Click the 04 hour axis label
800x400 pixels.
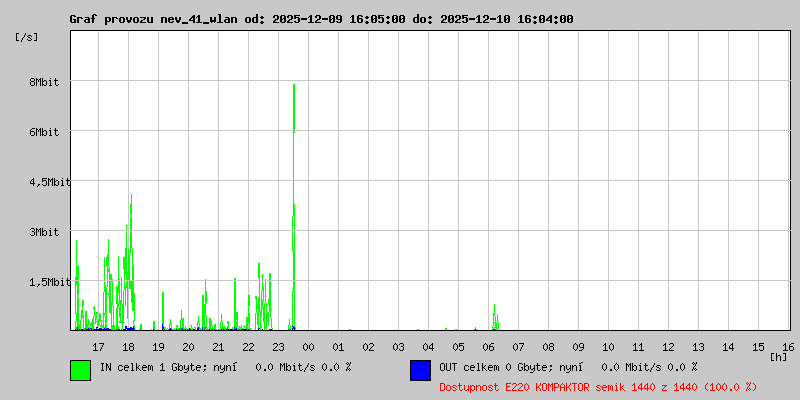tap(429, 347)
